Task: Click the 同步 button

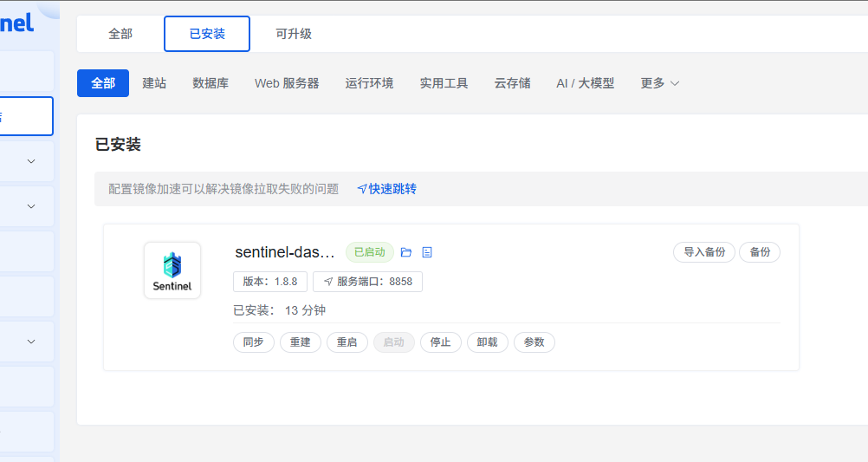Action: [254, 342]
